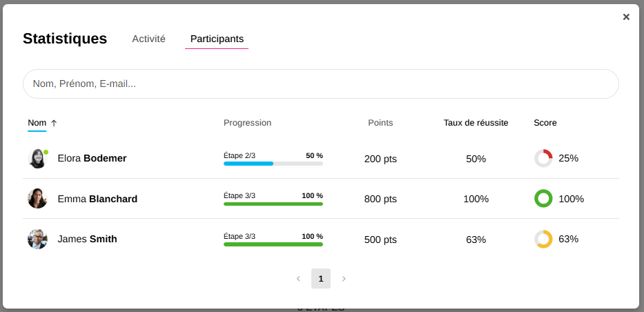Click Emma Blanchard's avatar photo
The image size is (644, 312).
pyautogui.click(x=37, y=199)
